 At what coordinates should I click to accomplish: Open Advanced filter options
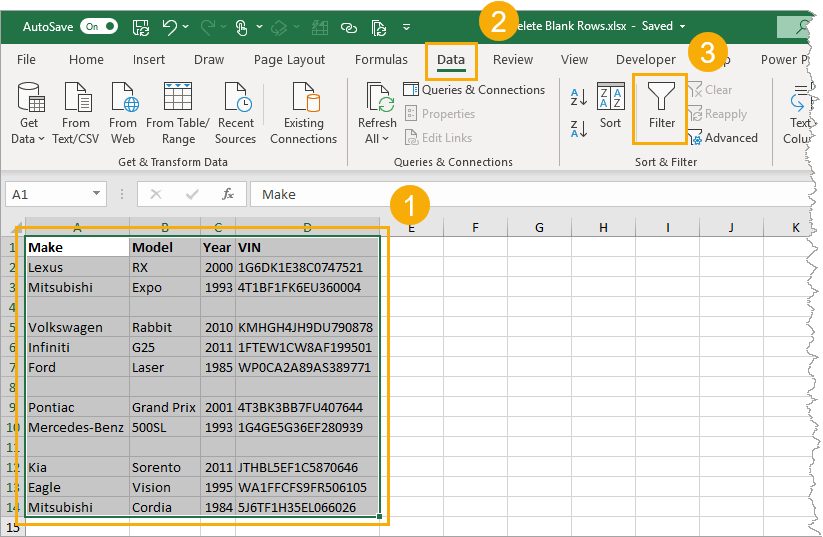(x=723, y=138)
